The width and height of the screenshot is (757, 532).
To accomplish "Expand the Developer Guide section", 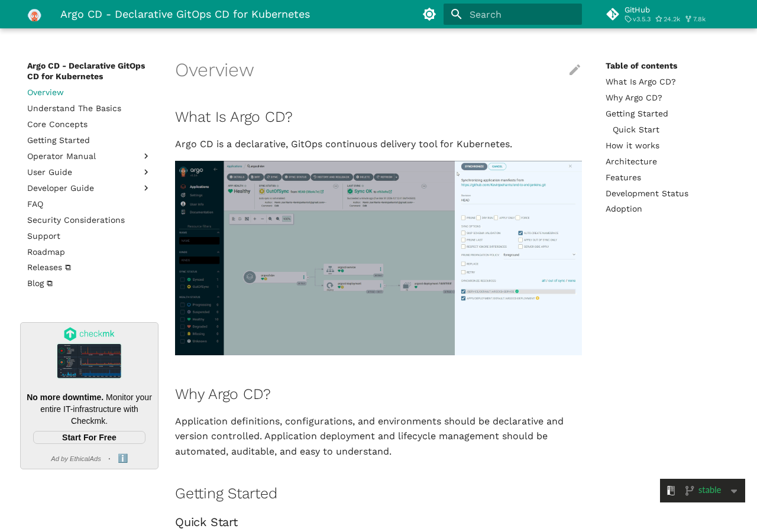I will point(147,188).
